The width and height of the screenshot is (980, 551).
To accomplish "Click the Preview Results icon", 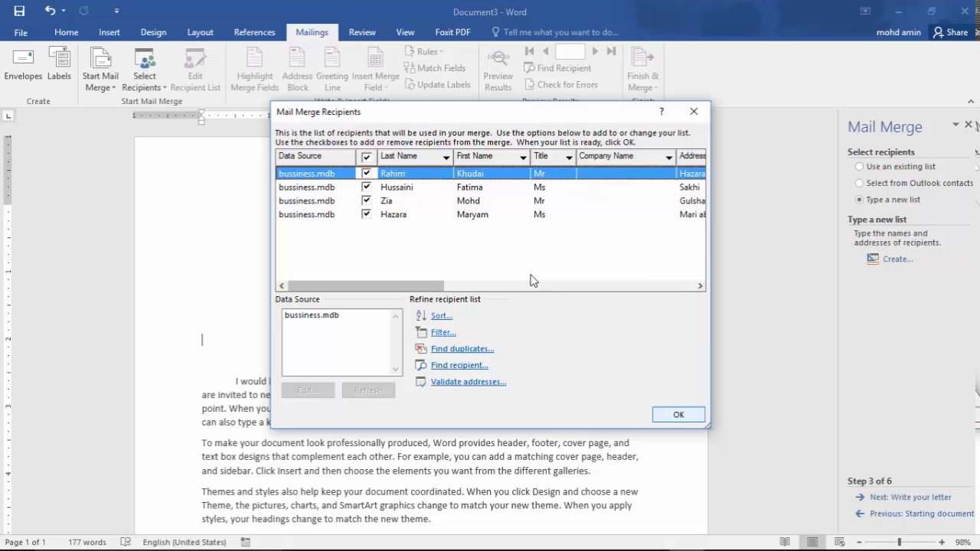I will tap(498, 58).
